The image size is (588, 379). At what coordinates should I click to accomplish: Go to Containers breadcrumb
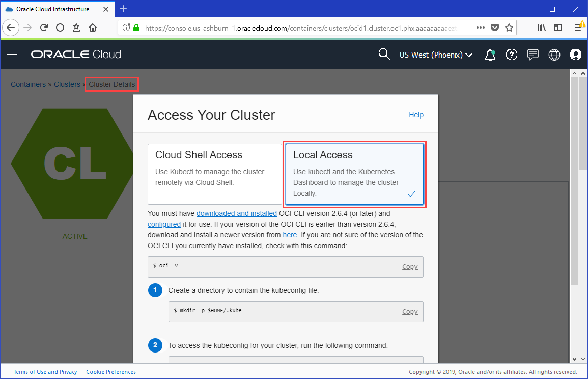(28, 84)
